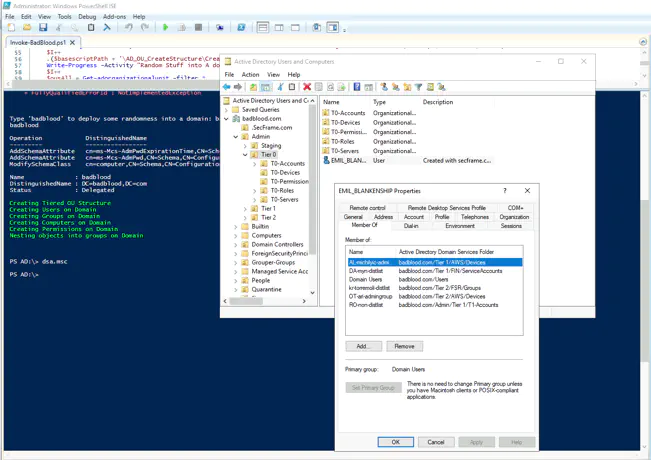Click the ? help button in Properties title bar
Viewport: 651px width, 460px height.
(x=505, y=191)
